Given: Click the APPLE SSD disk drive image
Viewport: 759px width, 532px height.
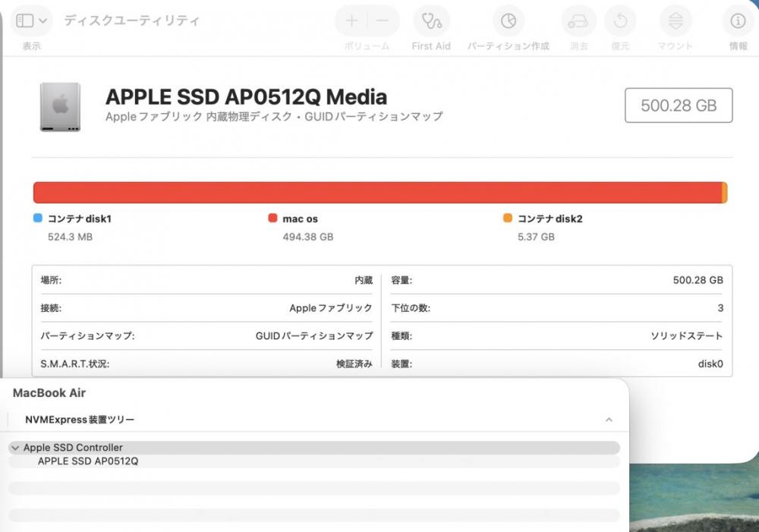Looking at the screenshot, I should pos(60,106).
